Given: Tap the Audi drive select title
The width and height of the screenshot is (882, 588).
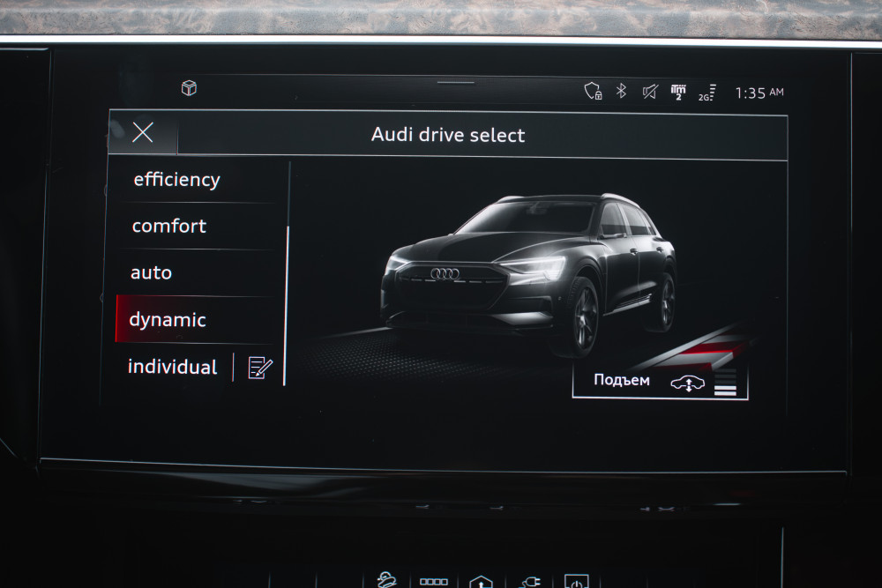Looking at the screenshot, I should coord(448,135).
